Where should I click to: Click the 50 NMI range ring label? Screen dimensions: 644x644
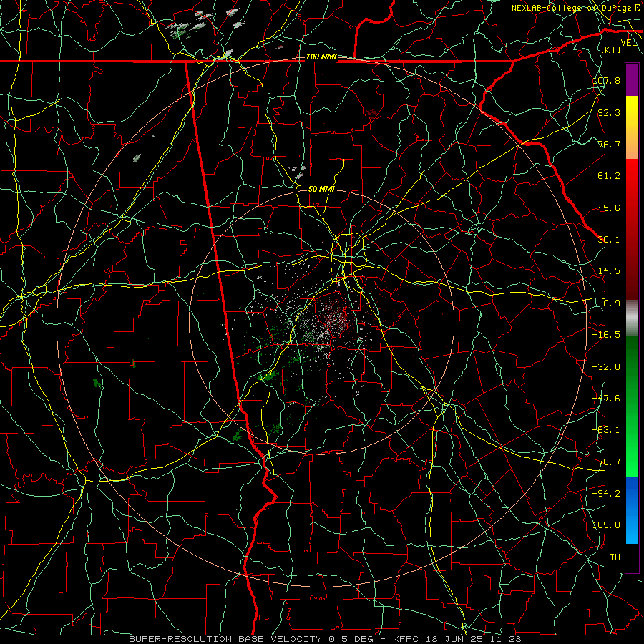click(321, 189)
